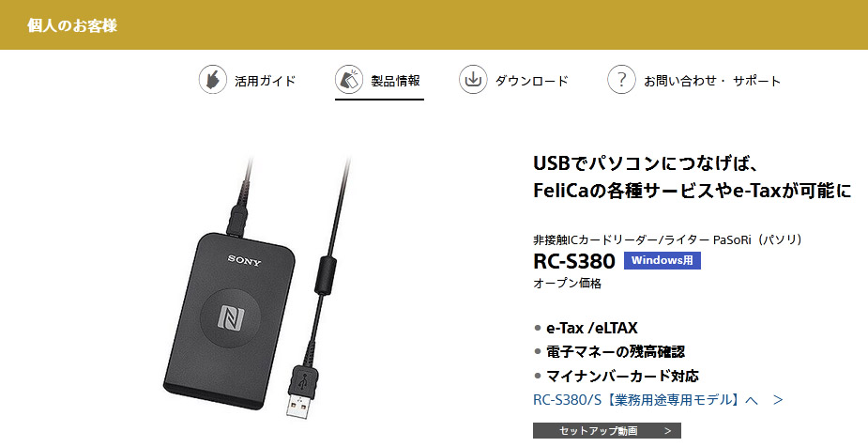The width and height of the screenshot is (868, 447).
Task: Click the マイナンバーカード対応 bullet item
Action: coord(622,377)
